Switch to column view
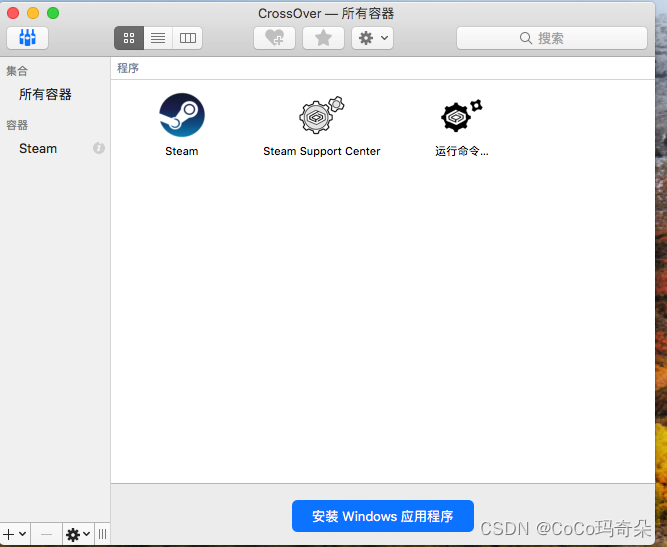667x547 pixels. (x=188, y=38)
